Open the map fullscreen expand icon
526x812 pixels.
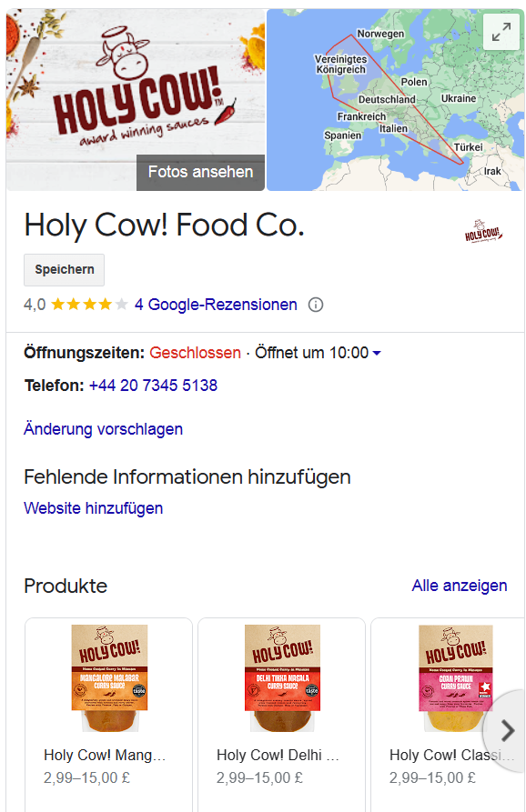click(x=501, y=32)
